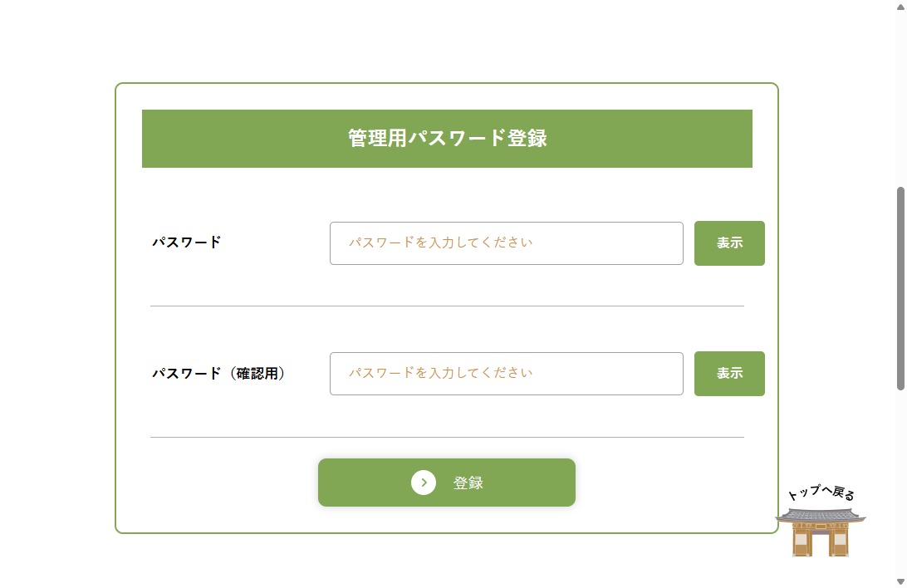This screenshot has width=907, height=588.
Task: Click the vertical scrollbar thumb
Action: click(900, 287)
